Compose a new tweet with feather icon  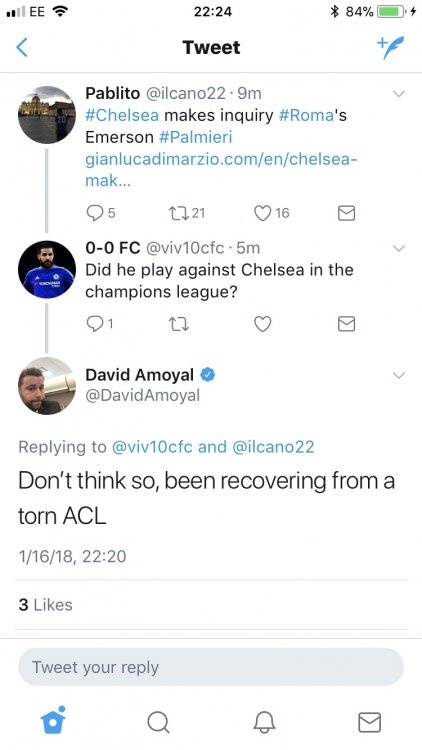click(390, 47)
